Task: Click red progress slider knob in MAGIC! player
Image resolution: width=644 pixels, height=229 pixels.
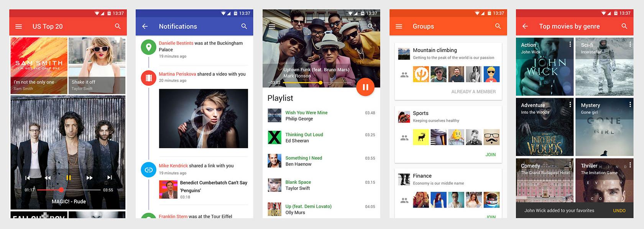Action: (61, 190)
